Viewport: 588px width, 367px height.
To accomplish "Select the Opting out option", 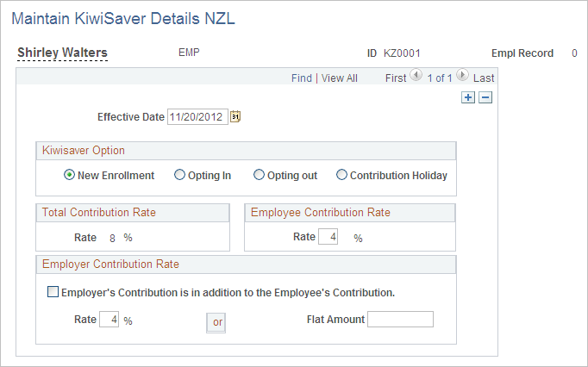I will click(259, 175).
